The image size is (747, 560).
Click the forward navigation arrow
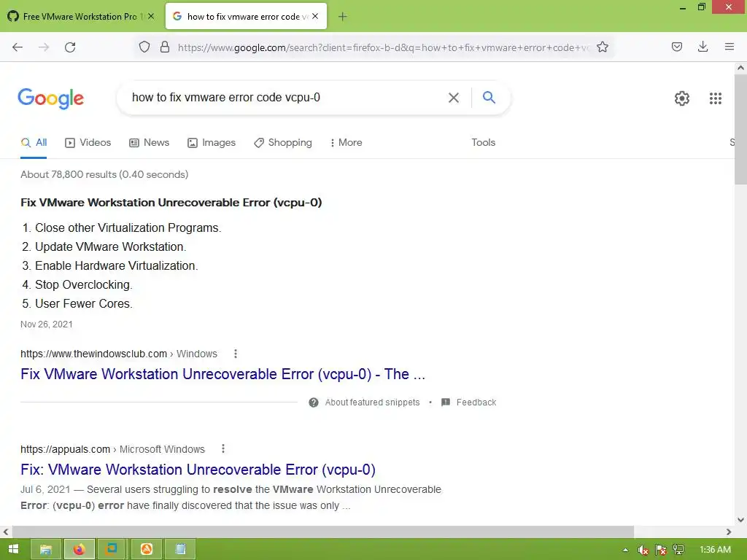click(x=44, y=47)
